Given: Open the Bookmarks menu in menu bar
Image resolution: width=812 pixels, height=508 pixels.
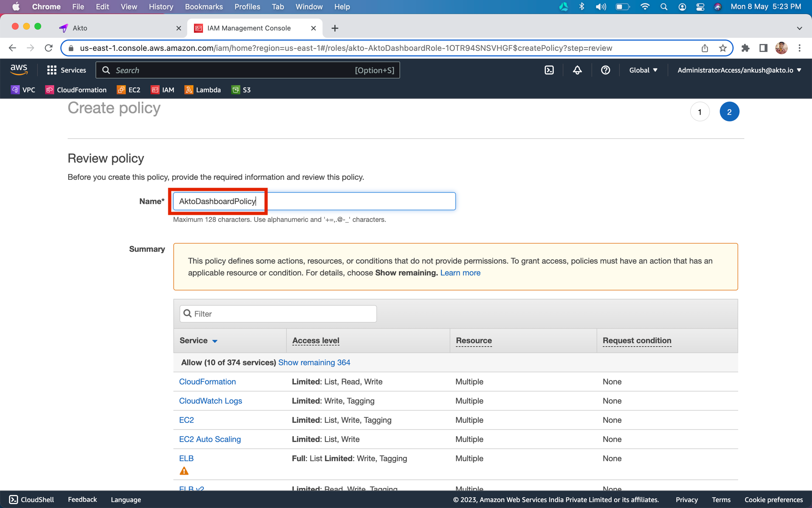Looking at the screenshot, I should pos(203,7).
